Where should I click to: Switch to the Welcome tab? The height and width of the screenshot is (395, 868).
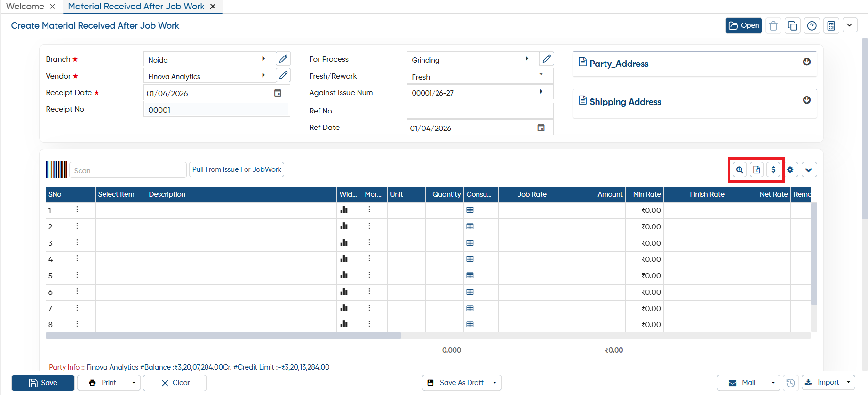[x=25, y=7]
